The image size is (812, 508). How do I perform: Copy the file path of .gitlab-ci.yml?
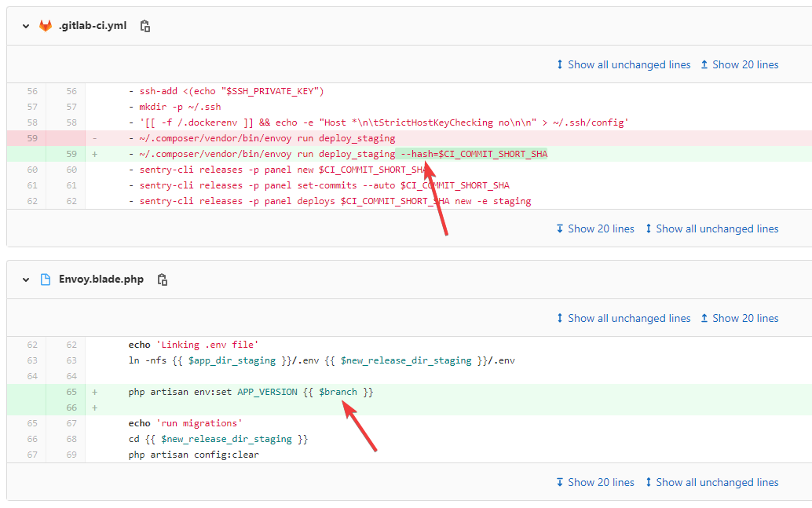point(144,26)
